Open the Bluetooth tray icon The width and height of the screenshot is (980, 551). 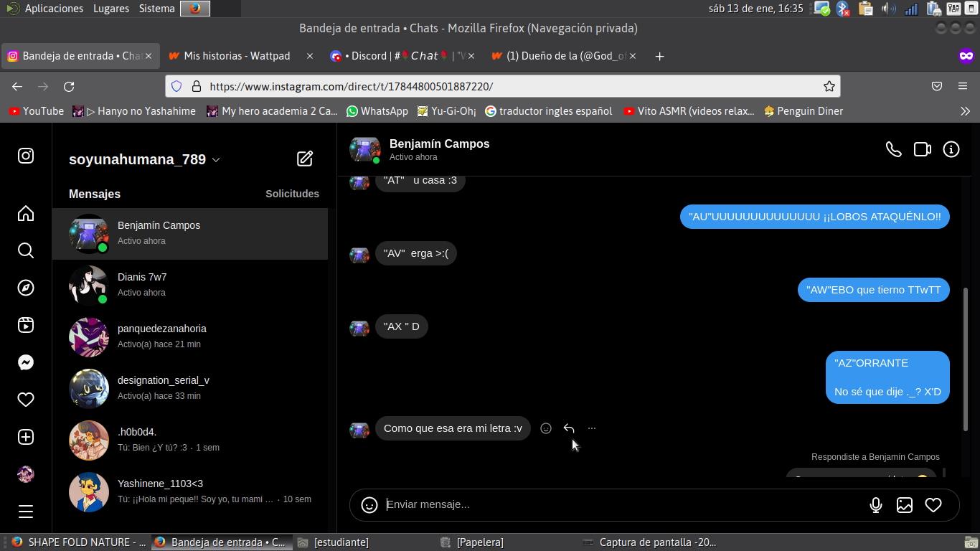(x=843, y=9)
